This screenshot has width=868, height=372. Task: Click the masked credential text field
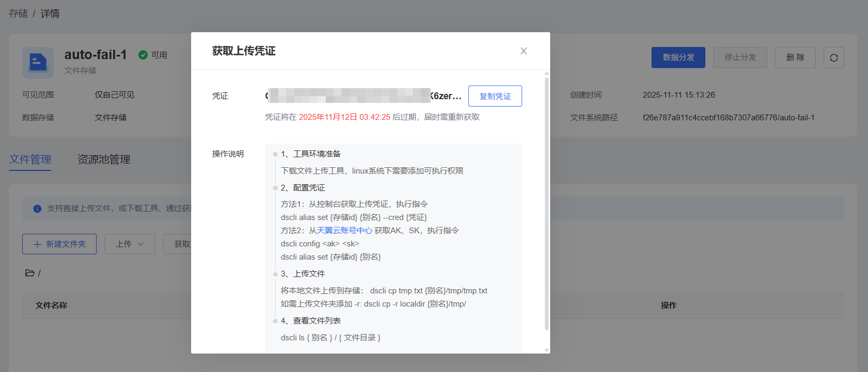(363, 96)
